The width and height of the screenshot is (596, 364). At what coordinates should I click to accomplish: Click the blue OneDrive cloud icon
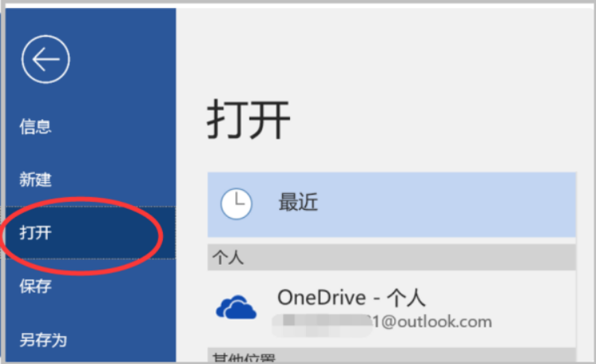[x=236, y=307]
